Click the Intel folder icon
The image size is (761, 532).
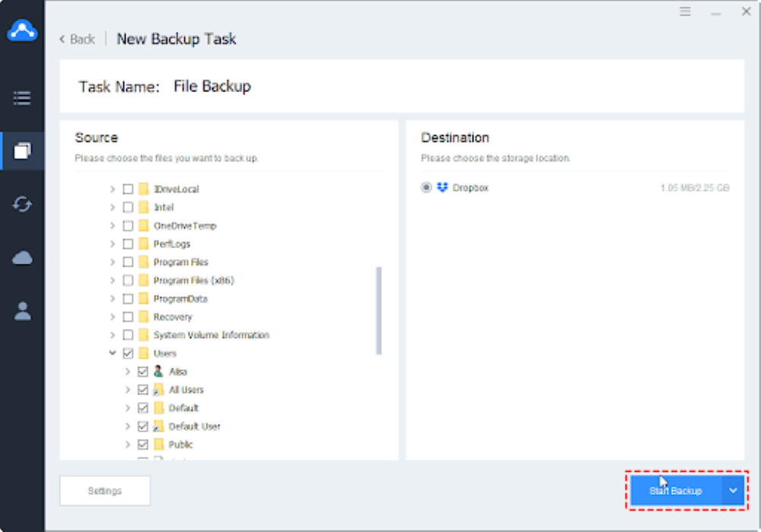(144, 207)
